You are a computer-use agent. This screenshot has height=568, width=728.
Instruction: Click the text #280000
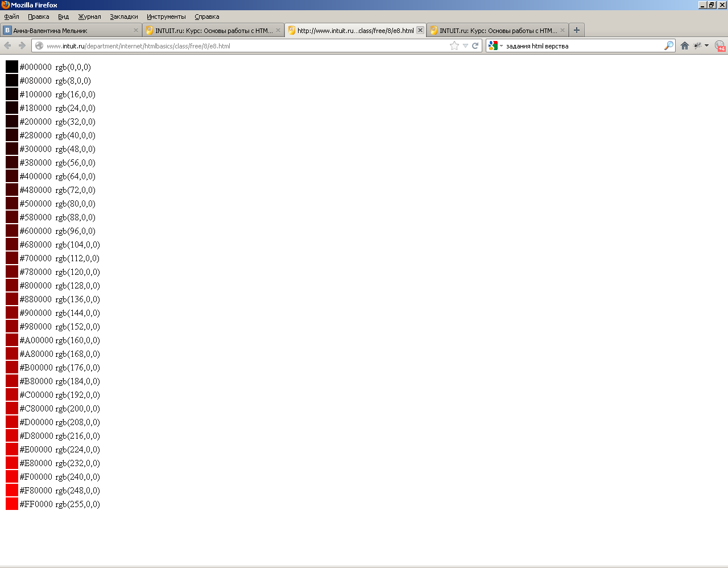pos(36,135)
